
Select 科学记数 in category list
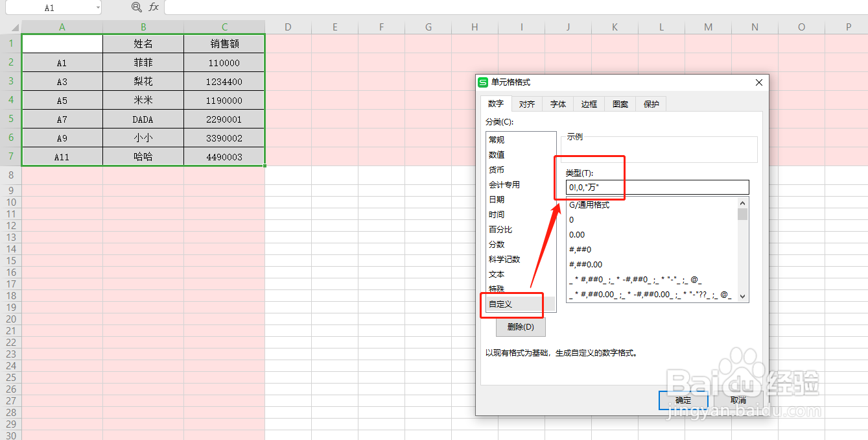point(521,259)
